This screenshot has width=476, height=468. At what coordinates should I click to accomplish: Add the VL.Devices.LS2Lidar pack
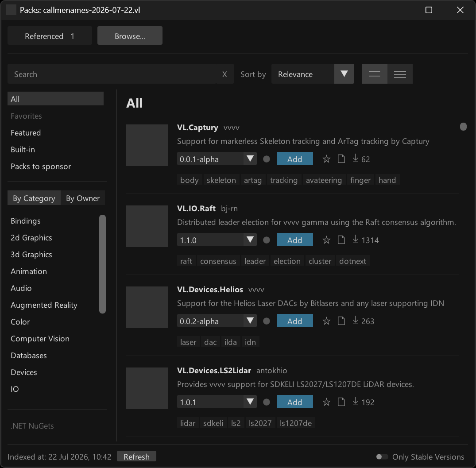click(294, 402)
